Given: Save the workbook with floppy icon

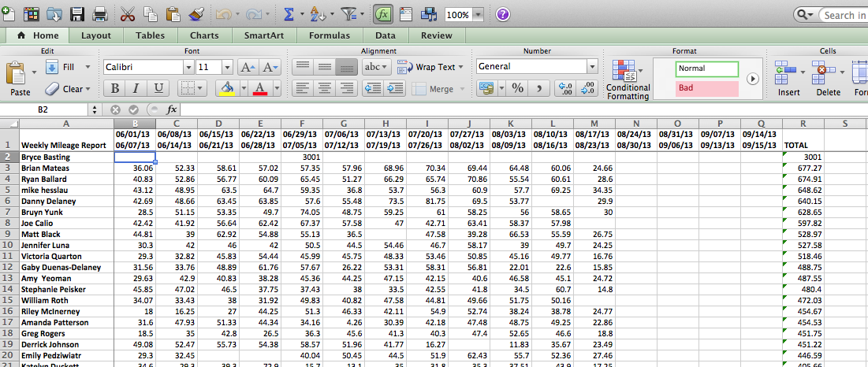Looking at the screenshot, I should click(x=77, y=14).
